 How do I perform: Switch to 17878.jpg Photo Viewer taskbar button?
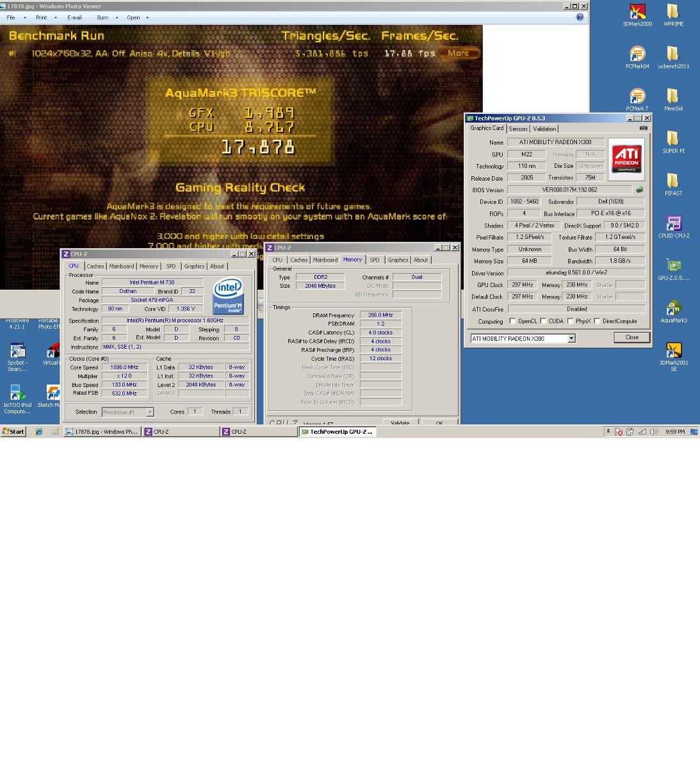(102, 432)
